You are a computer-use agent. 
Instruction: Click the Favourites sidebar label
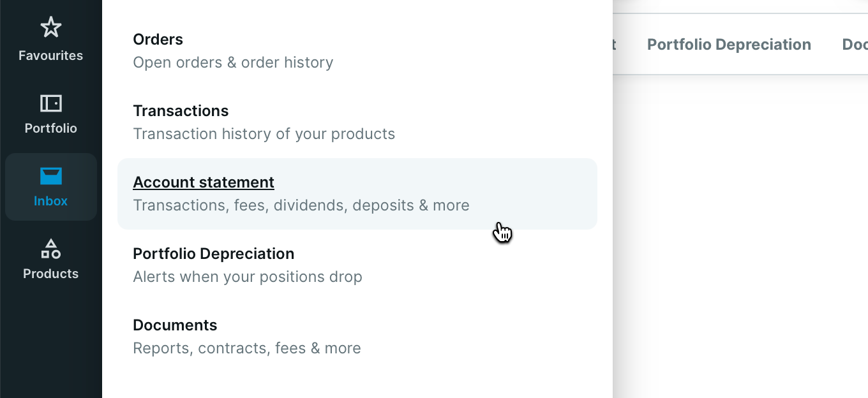50,55
